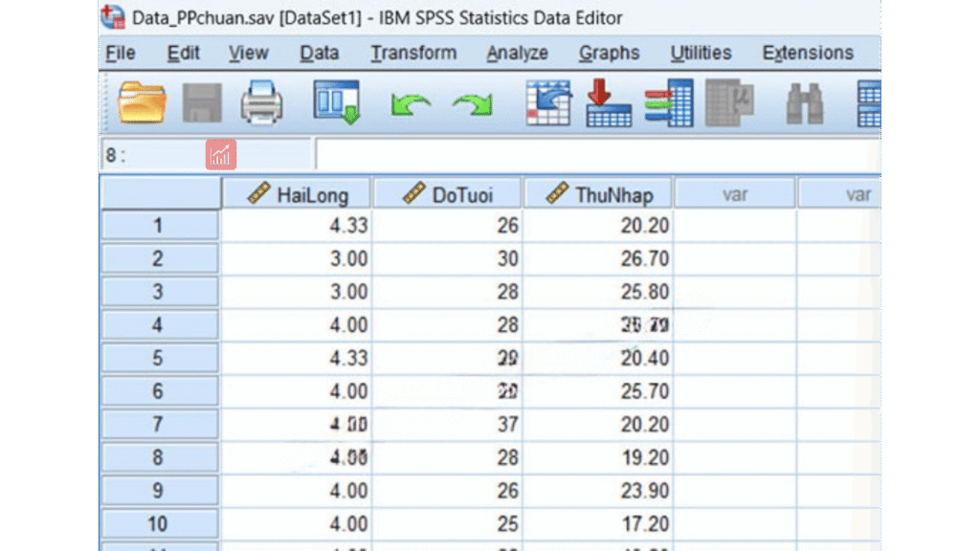Click the Variables info icon

(x=668, y=103)
